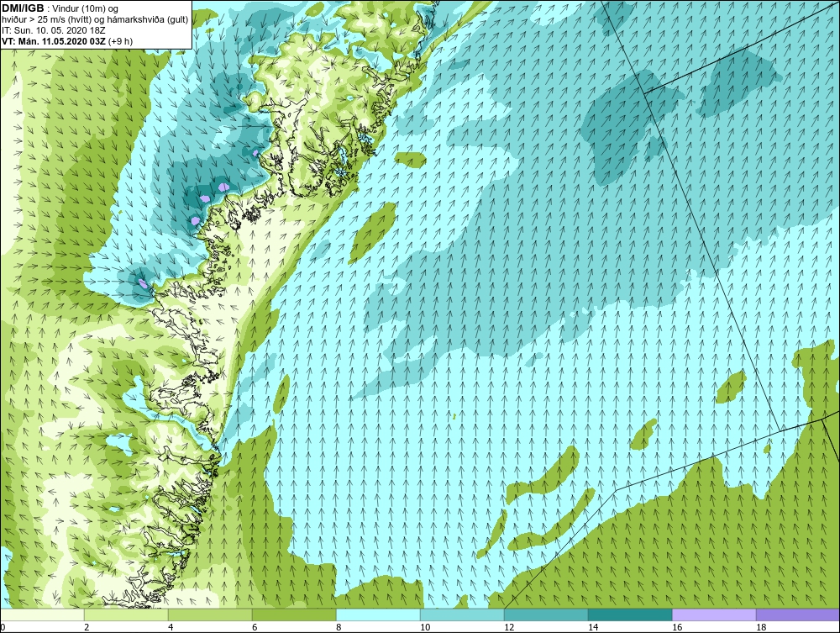Click the 4–6 m/s green legend swatch
This screenshot has height=633, width=840.
coord(210,615)
